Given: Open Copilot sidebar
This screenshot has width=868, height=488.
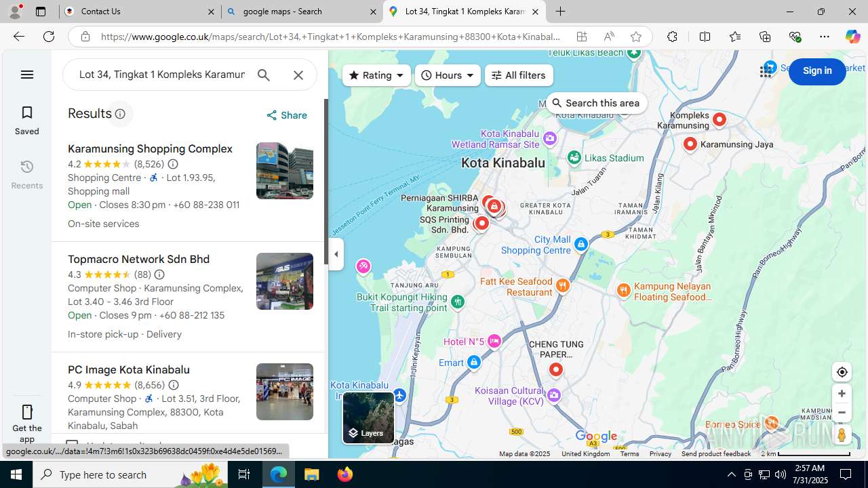Looking at the screenshot, I should pos(852,37).
